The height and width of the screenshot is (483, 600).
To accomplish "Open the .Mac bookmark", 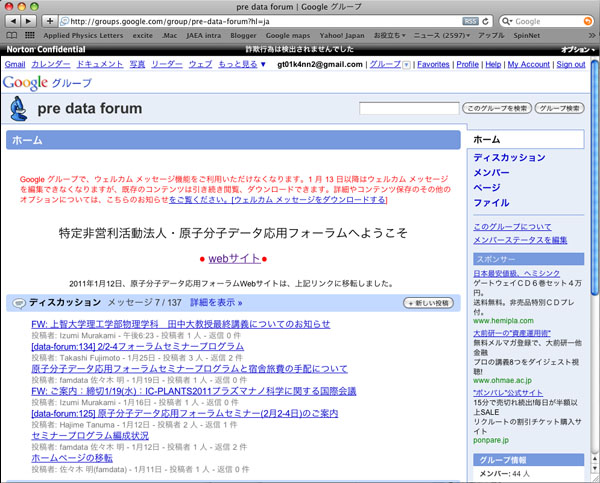I will [169, 36].
